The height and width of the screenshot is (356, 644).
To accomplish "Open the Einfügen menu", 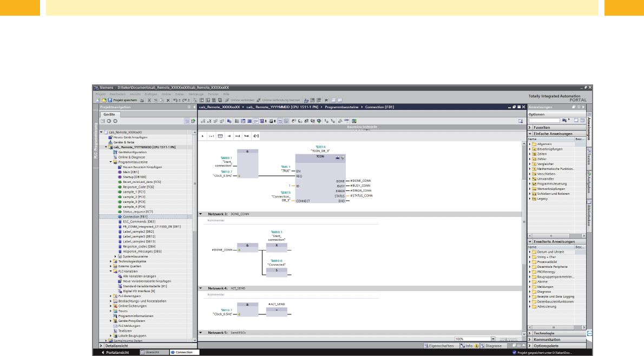I will pyautogui.click(x=151, y=95).
